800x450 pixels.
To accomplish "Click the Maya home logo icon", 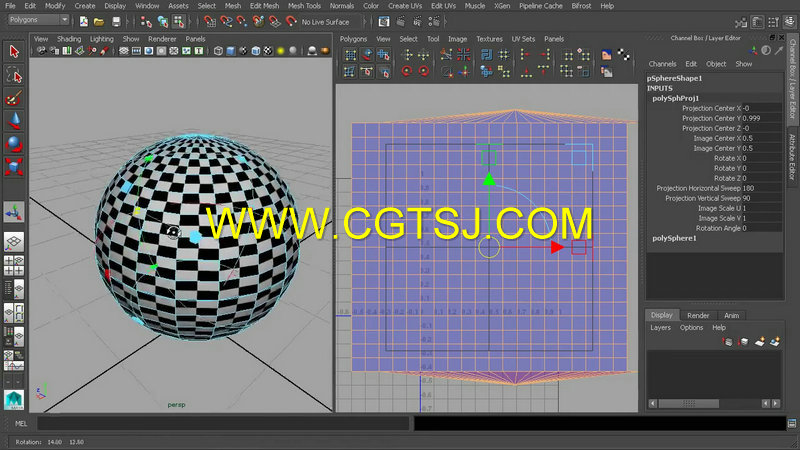I will [14, 399].
